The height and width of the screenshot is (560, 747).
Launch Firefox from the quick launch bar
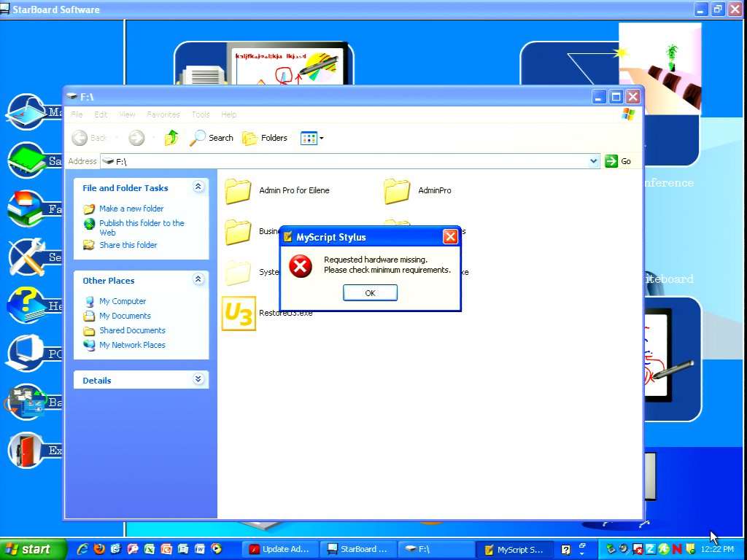click(99, 549)
